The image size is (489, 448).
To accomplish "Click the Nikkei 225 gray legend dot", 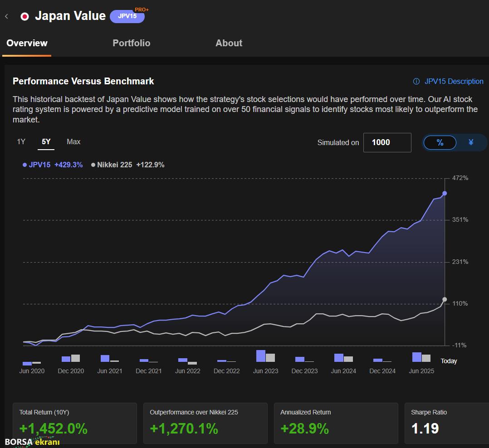I will tap(93, 165).
